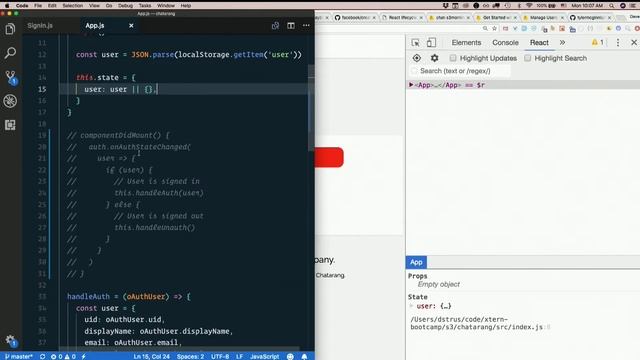The height and width of the screenshot is (360, 640).
Task: Toggle DevTools device toolbar icon
Action: pyautogui.click(x=431, y=42)
